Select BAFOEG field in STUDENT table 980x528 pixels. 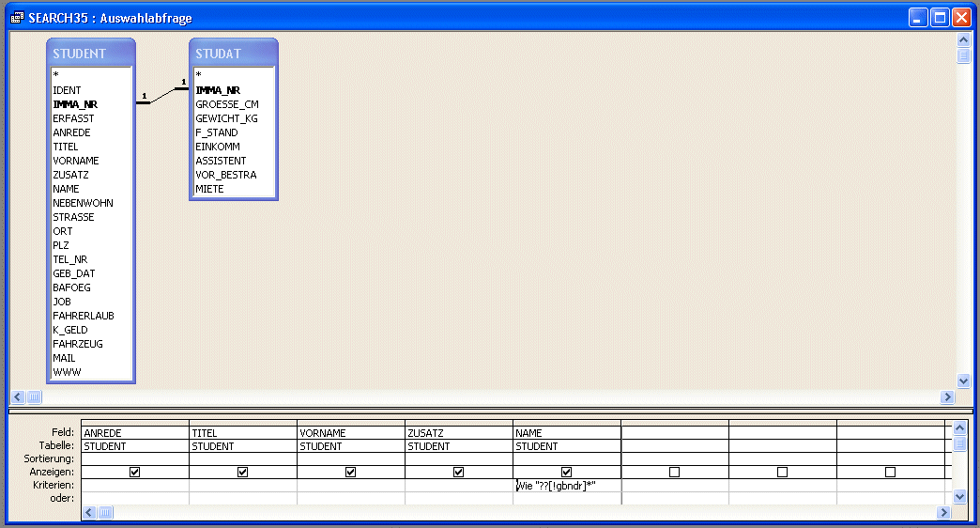click(x=92, y=287)
